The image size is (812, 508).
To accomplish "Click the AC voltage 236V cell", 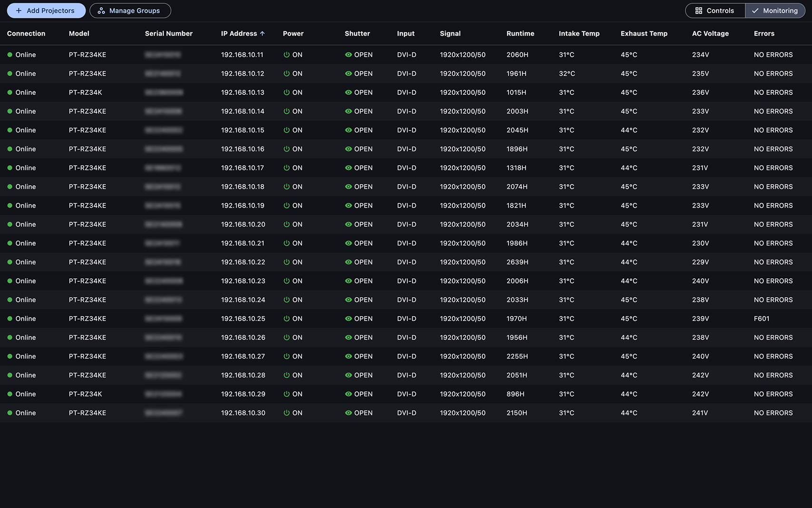I will click(701, 92).
